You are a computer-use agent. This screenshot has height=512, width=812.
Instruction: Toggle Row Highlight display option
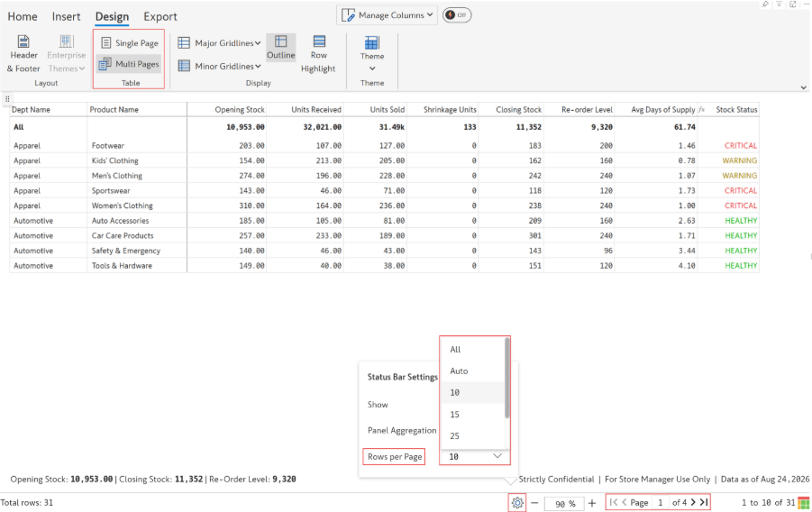click(x=318, y=54)
